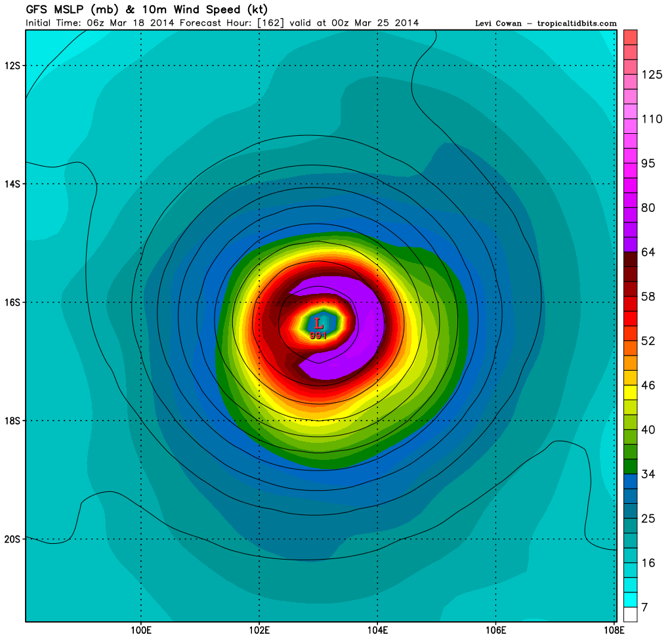Click the 16S latitude axis label
Image resolution: width=672 pixels, height=639 pixels.
13,302
